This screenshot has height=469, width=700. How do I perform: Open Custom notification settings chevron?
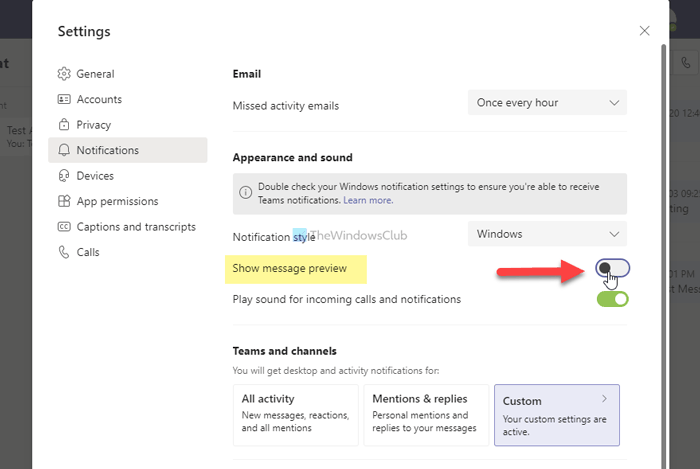[604, 399]
